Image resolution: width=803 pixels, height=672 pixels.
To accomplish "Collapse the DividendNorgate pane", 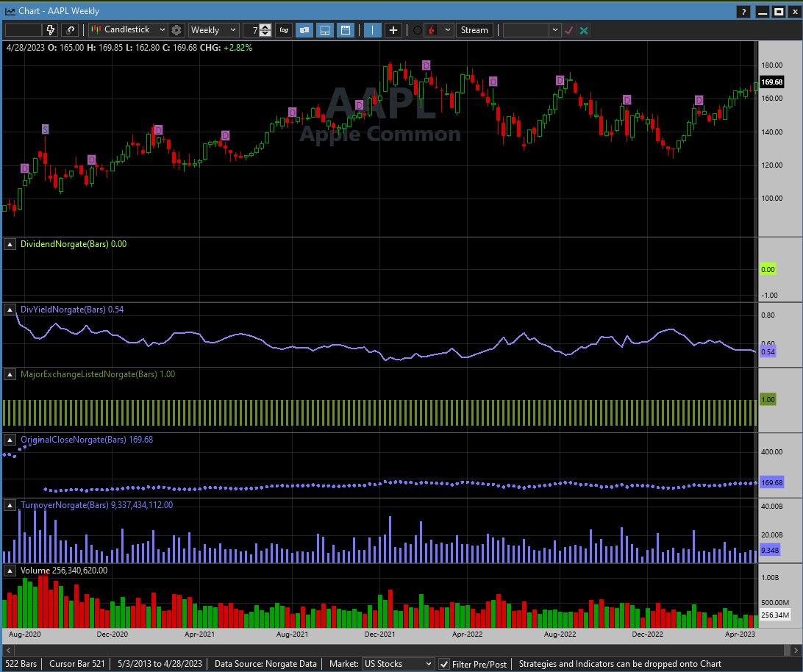I will [10, 244].
